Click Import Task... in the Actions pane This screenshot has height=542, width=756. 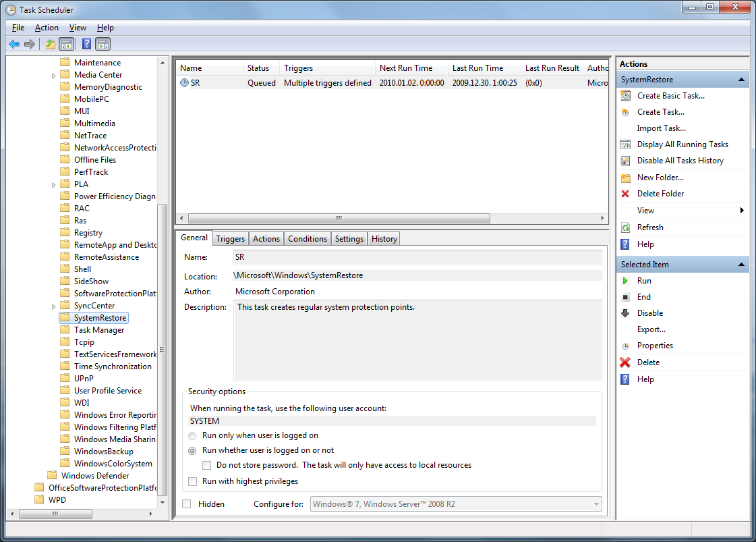661,128
